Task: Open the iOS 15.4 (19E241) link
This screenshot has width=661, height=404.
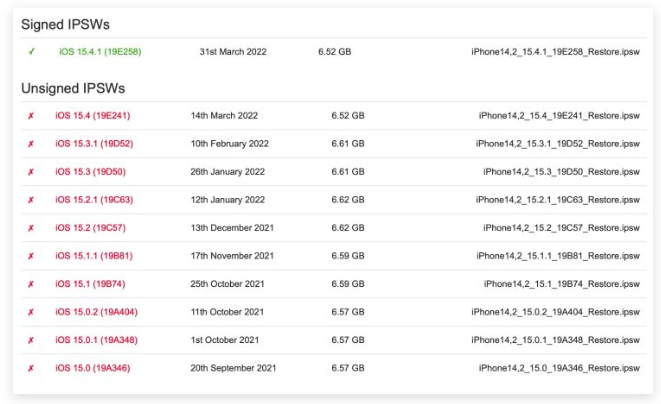Action: pos(93,116)
